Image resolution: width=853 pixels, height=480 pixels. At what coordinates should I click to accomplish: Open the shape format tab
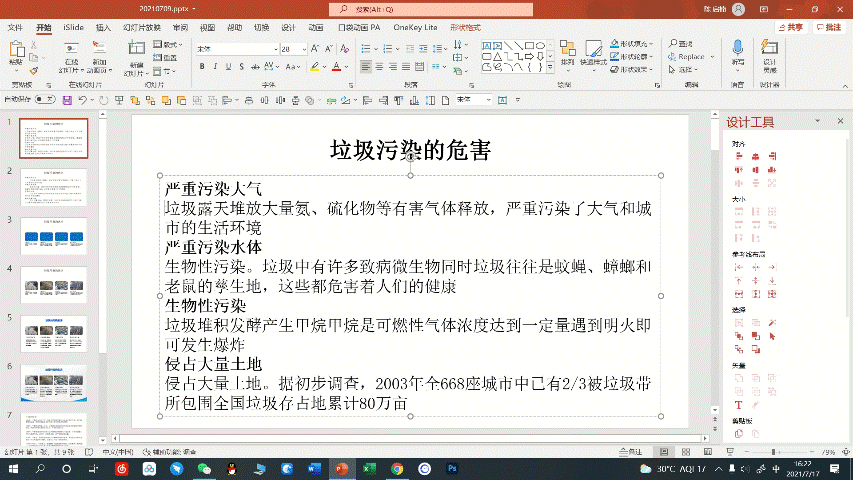(465, 27)
